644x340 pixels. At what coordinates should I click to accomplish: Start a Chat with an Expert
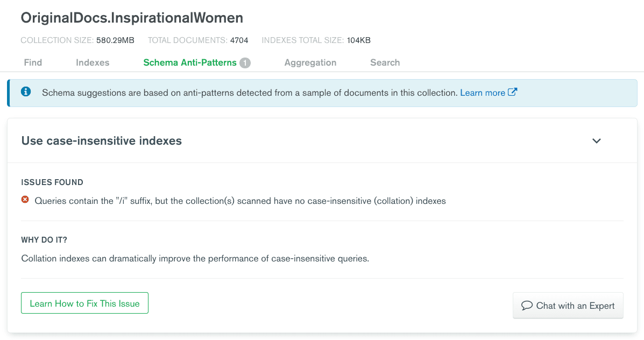point(568,306)
